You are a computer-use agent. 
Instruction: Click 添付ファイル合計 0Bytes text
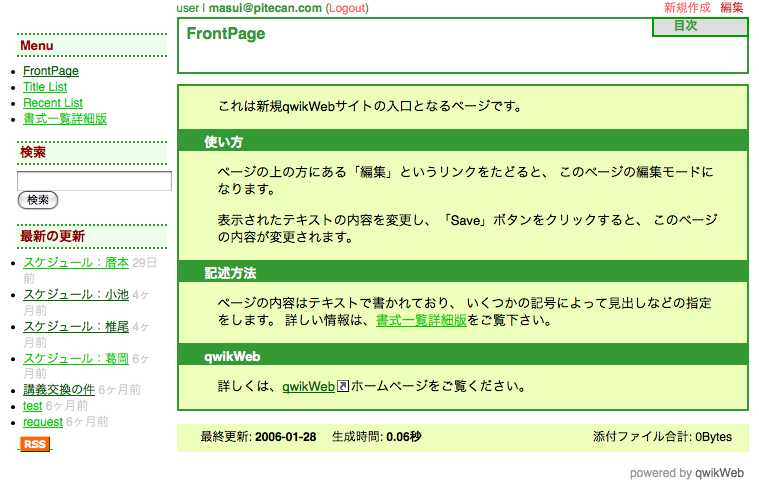pyautogui.click(x=662, y=437)
